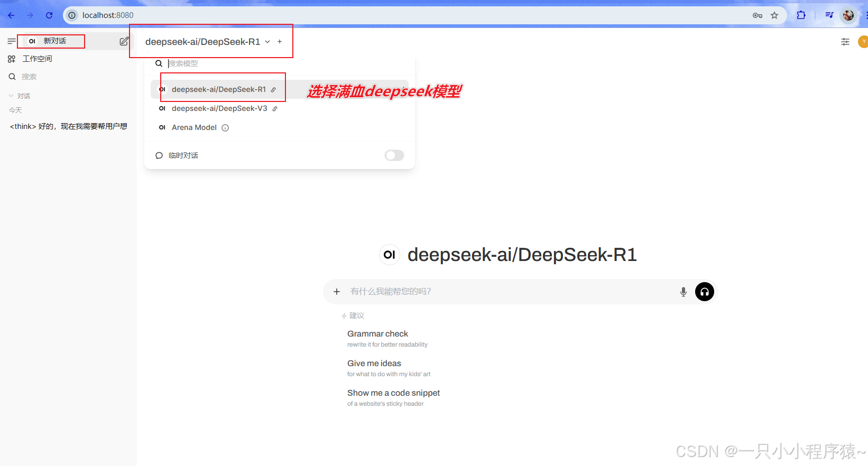Start voice input with microphone icon
The height and width of the screenshot is (466, 868).
(684, 292)
